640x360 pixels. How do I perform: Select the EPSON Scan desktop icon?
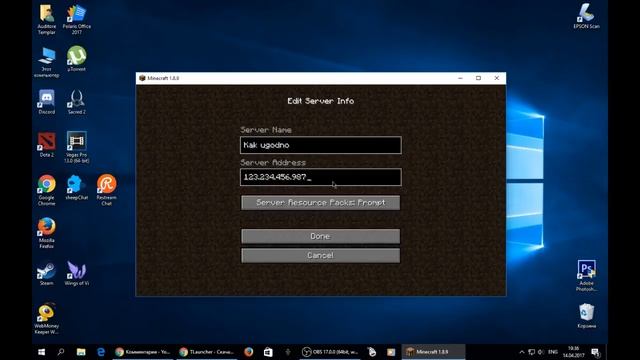point(587,16)
